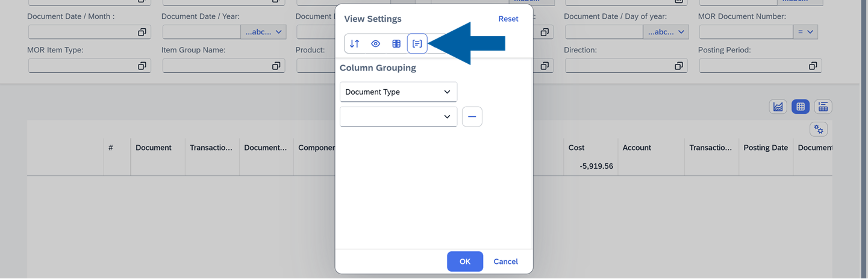Switch to grid table view

click(801, 107)
